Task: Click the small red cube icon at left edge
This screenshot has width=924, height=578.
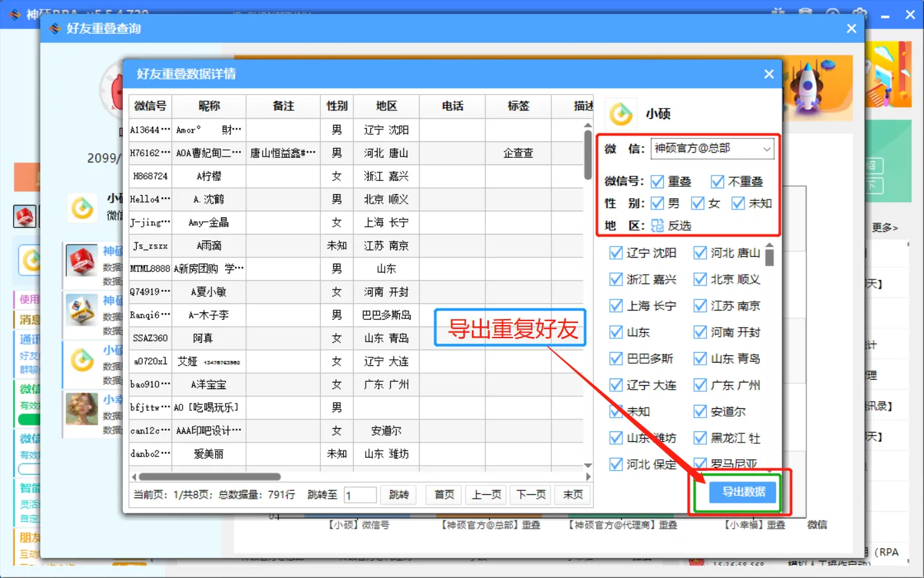Action: pyautogui.click(x=25, y=216)
